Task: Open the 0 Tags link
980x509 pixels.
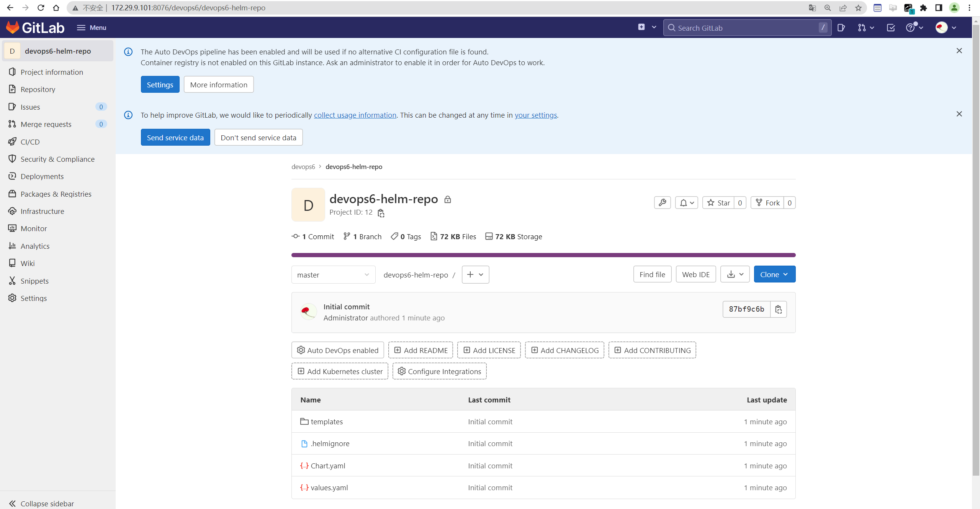Action: pyautogui.click(x=406, y=236)
